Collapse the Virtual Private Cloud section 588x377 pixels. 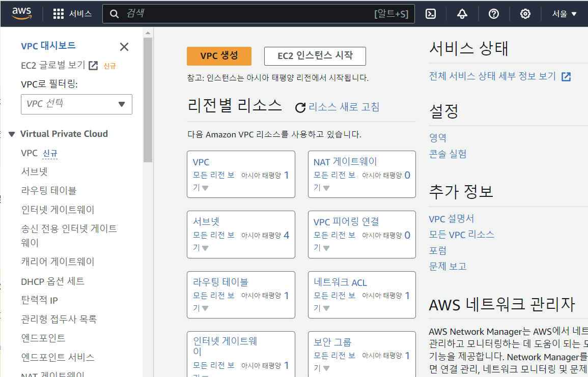[x=12, y=134]
